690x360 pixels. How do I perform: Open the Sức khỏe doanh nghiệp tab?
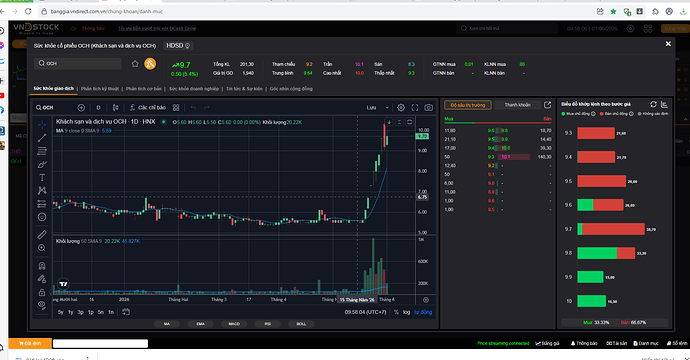pyautogui.click(x=194, y=88)
